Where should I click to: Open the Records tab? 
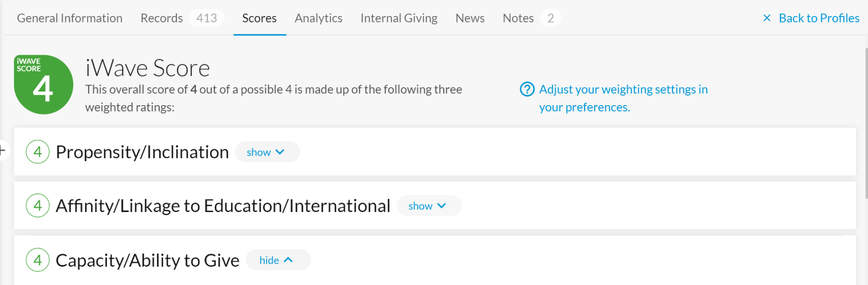click(x=162, y=18)
